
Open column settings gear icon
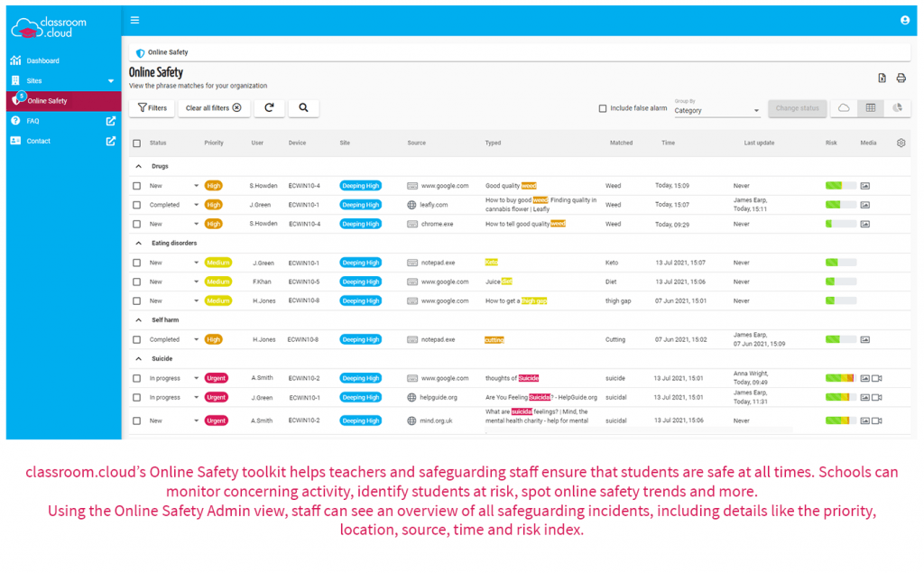(x=901, y=143)
